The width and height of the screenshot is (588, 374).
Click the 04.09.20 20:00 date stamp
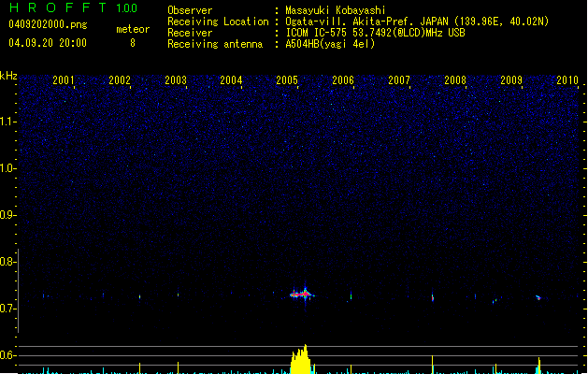pyautogui.click(x=47, y=42)
